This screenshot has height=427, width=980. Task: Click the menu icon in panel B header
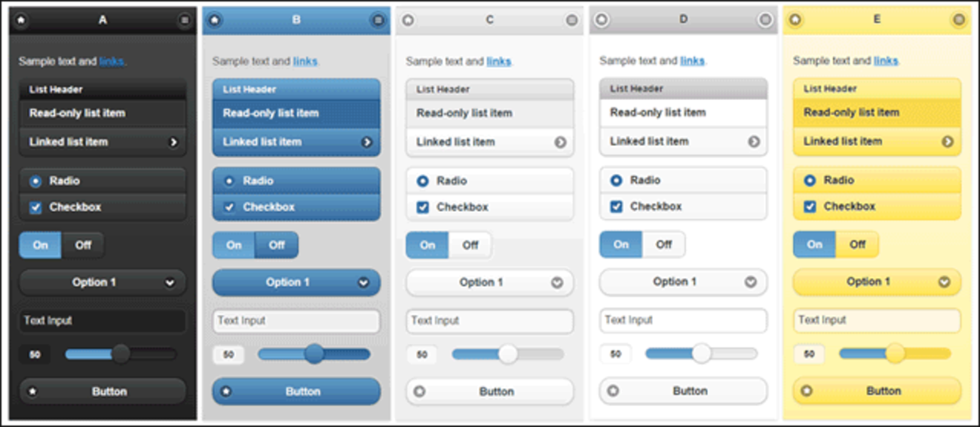click(x=378, y=20)
